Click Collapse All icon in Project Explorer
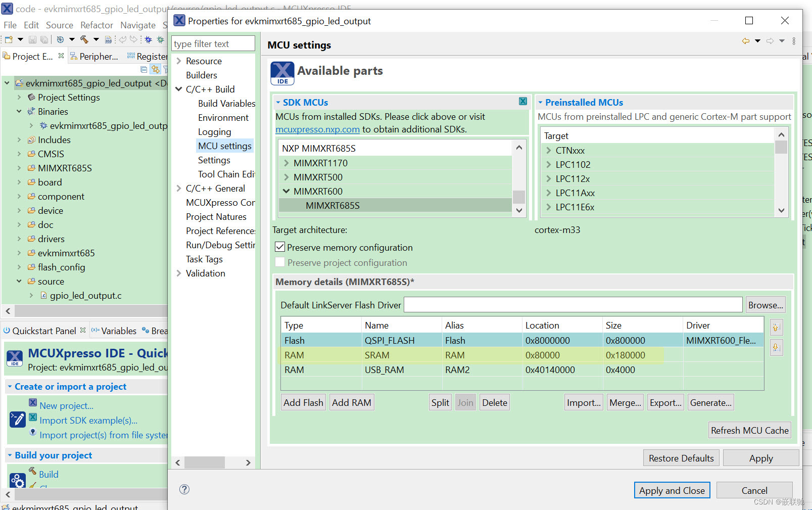Viewport: 812px width, 510px height. point(144,69)
